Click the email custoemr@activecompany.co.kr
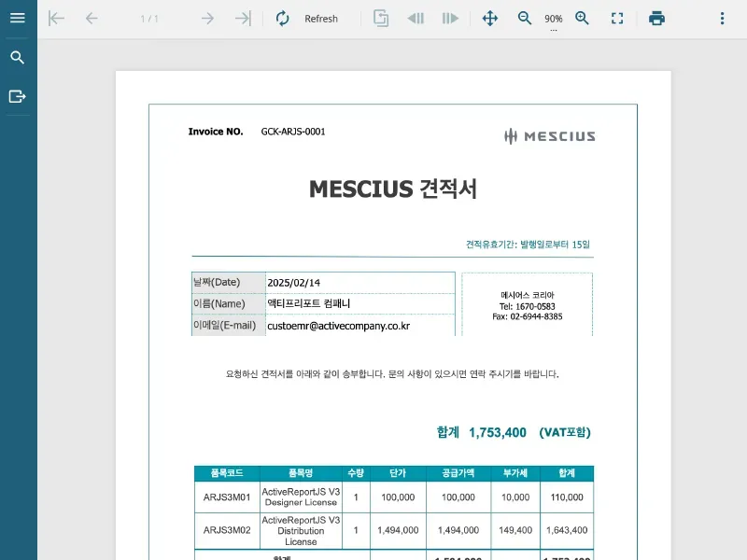 click(338, 326)
